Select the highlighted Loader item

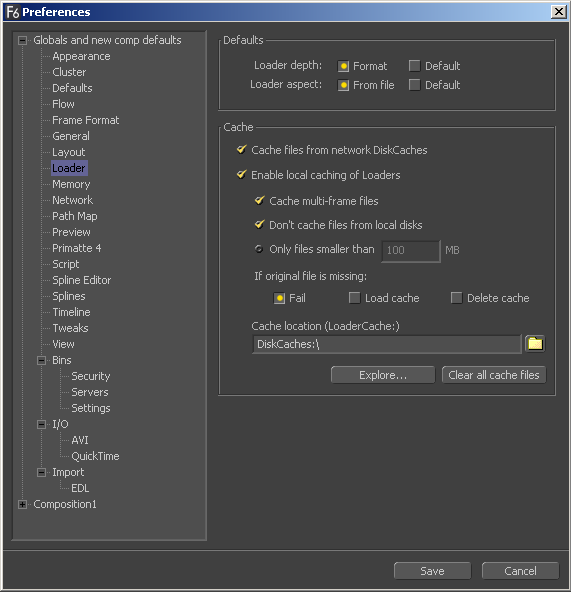coord(69,168)
